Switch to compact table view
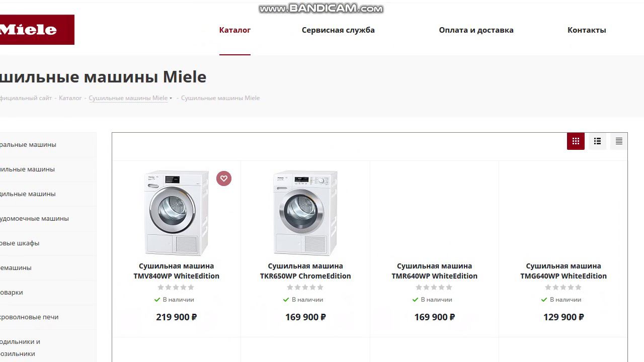The width and height of the screenshot is (644, 362). pyautogui.click(x=619, y=141)
